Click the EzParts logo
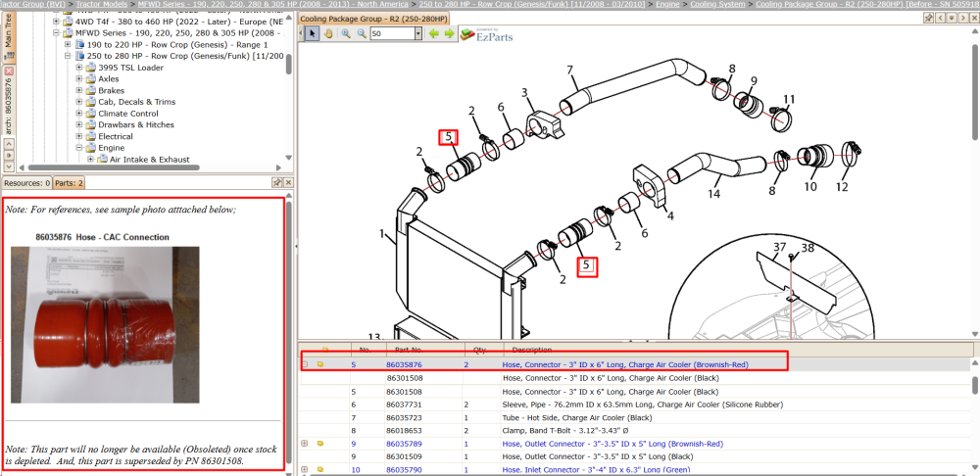 [x=486, y=33]
